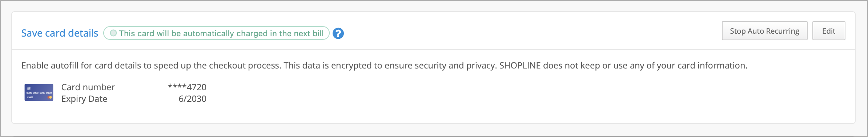Open the blue question mark help icon

[338, 33]
